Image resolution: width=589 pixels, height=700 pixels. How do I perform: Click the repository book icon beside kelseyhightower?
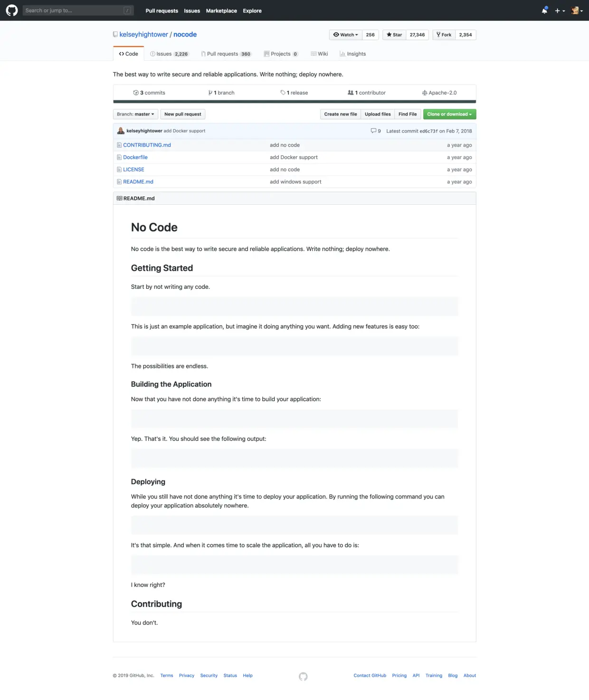pos(115,35)
